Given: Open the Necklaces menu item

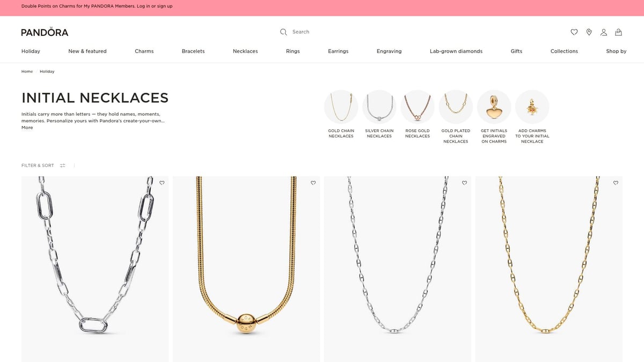Looking at the screenshot, I should [245, 51].
